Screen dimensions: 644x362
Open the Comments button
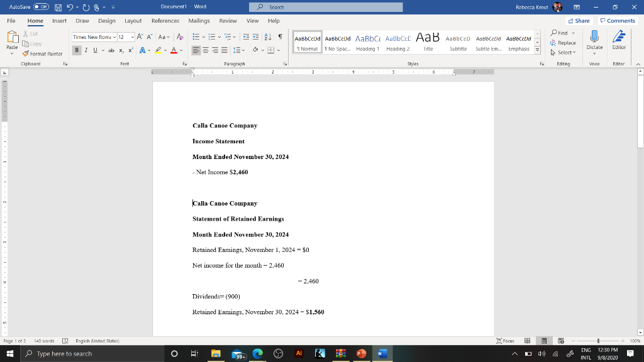point(618,21)
